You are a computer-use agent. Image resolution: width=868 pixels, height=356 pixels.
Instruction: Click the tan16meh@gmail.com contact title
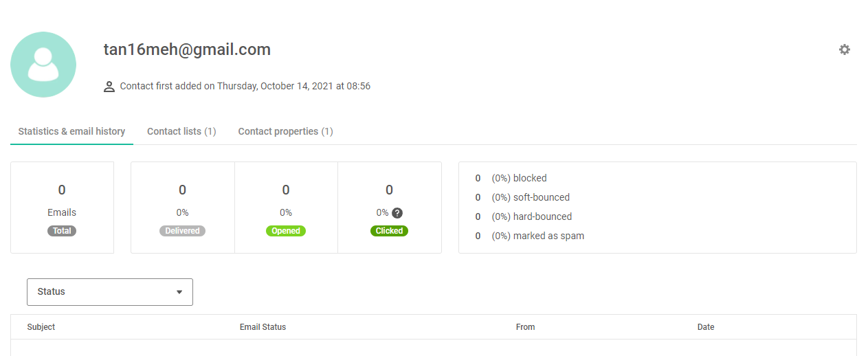tap(187, 49)
